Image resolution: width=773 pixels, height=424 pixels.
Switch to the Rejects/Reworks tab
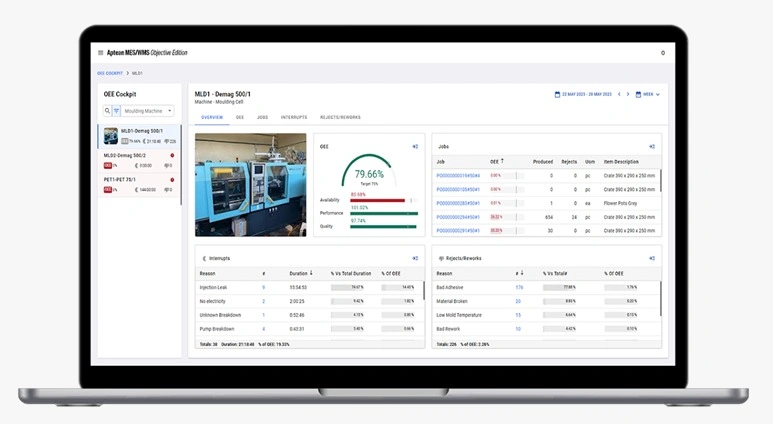(x=339, y=117)
